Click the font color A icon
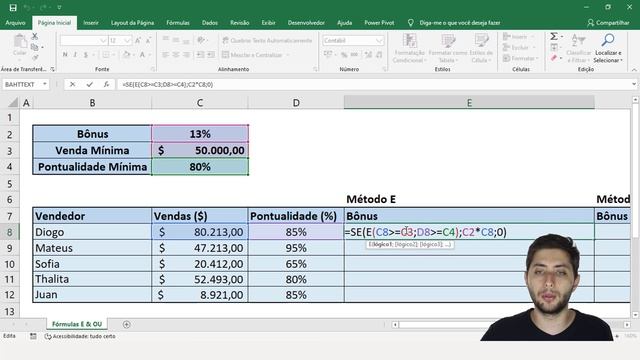Image resolution: width=640 pixels, height=360 pixels. [142, 55]
